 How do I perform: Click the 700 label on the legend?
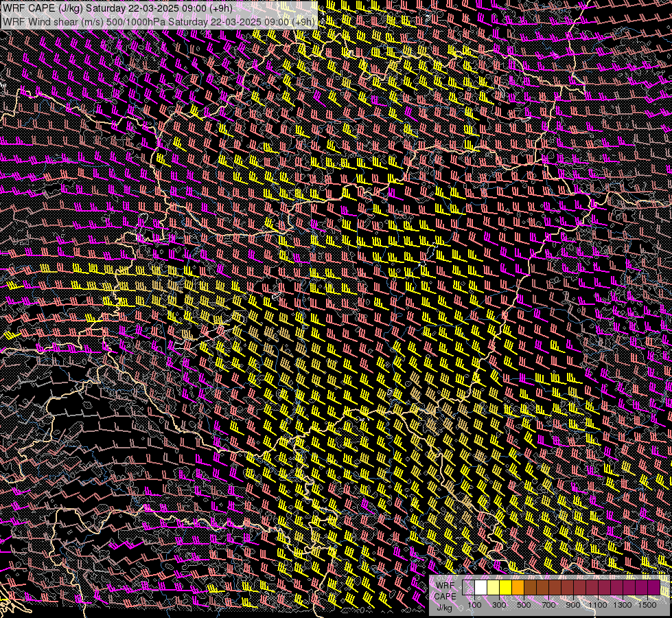point(548,605)
